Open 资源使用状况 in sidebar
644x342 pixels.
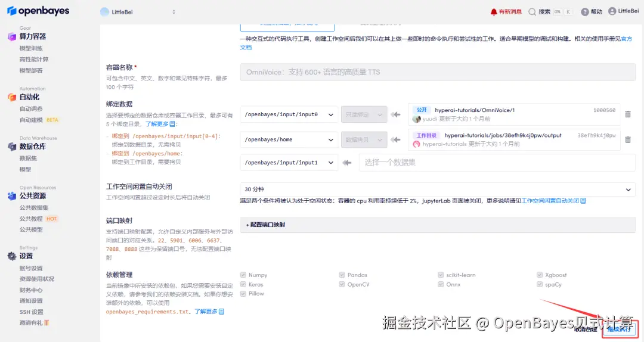click(x=36, y=279)
